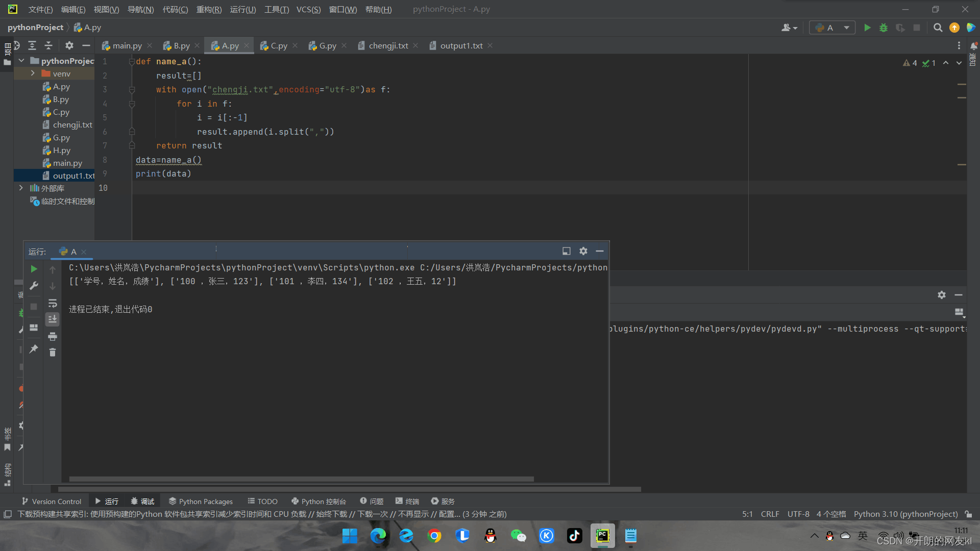Click Run console horizontal scrollbar
This screenshot has width=980, height=551.
301,479
